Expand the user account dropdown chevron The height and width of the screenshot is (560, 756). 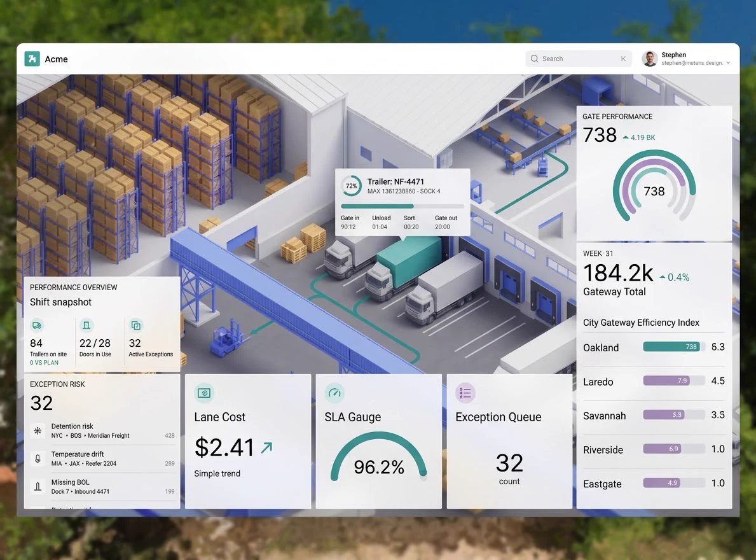(x=728, y=63)
